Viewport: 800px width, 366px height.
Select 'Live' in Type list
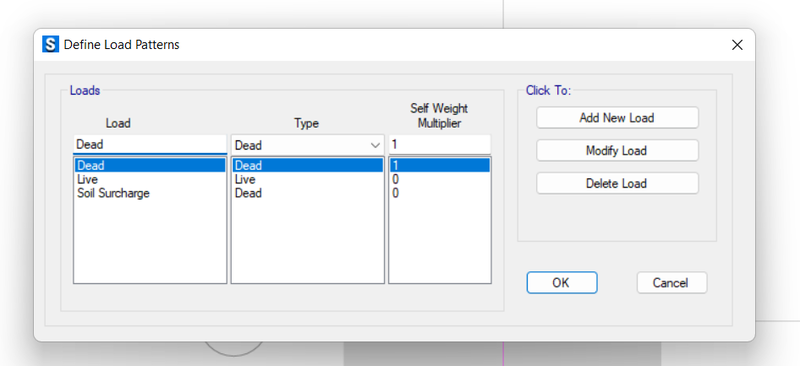(x=308, y=180)
